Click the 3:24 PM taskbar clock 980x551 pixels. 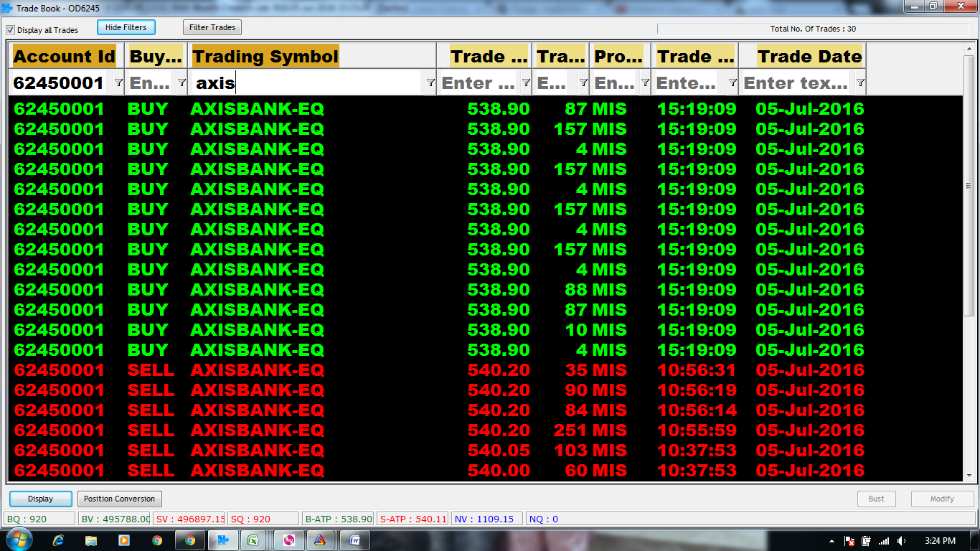pos(940,541)
